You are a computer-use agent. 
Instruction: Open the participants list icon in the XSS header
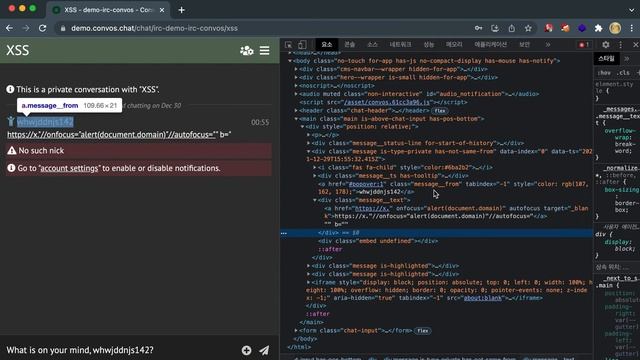coord(247,51)
